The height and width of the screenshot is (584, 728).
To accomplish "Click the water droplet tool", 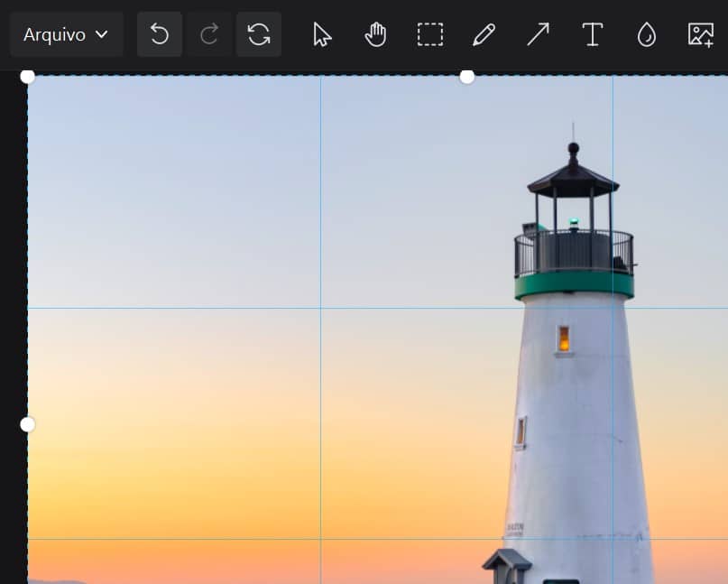I will 647,34.
